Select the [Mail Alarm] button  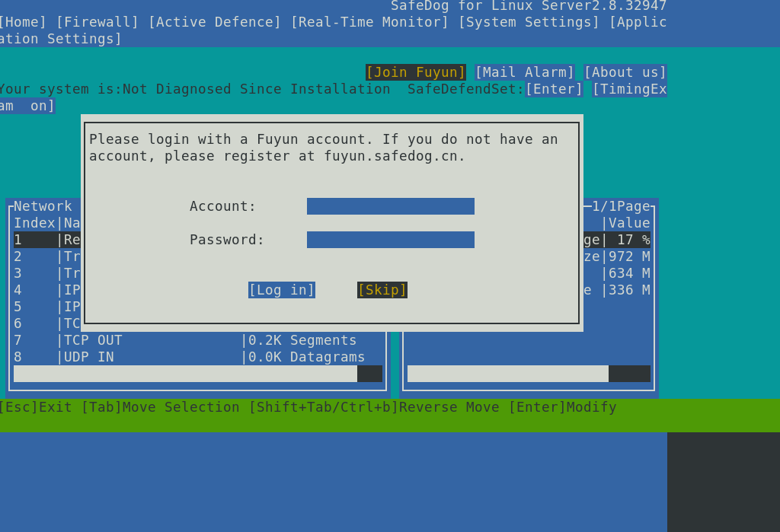(x=525, y=72)
